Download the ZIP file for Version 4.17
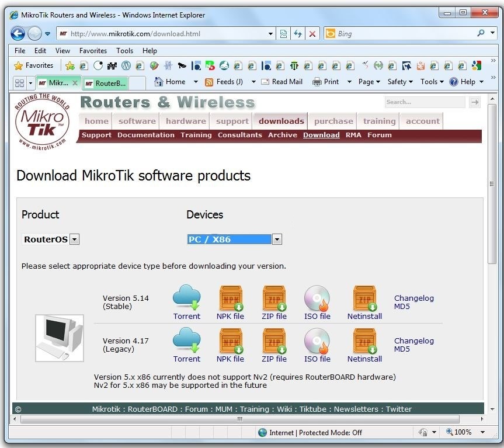 pyautogui.click(x=274, y=341)
